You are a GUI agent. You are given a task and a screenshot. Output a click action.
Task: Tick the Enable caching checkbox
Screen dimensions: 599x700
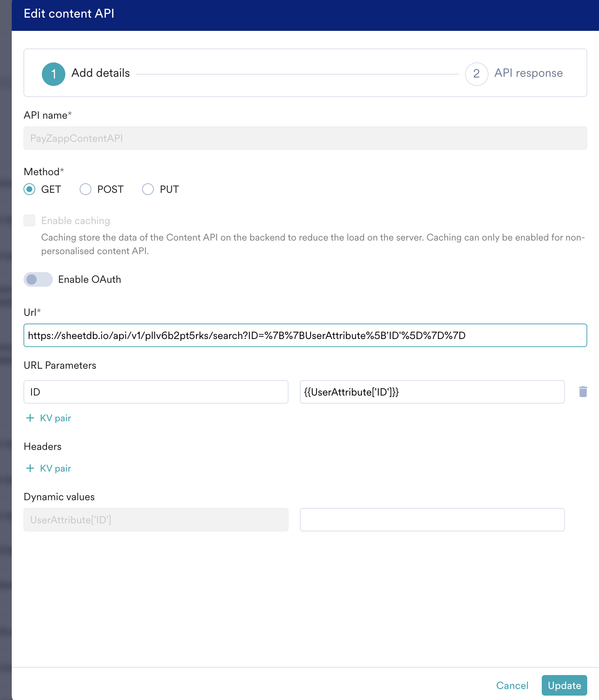pos(29,220)
